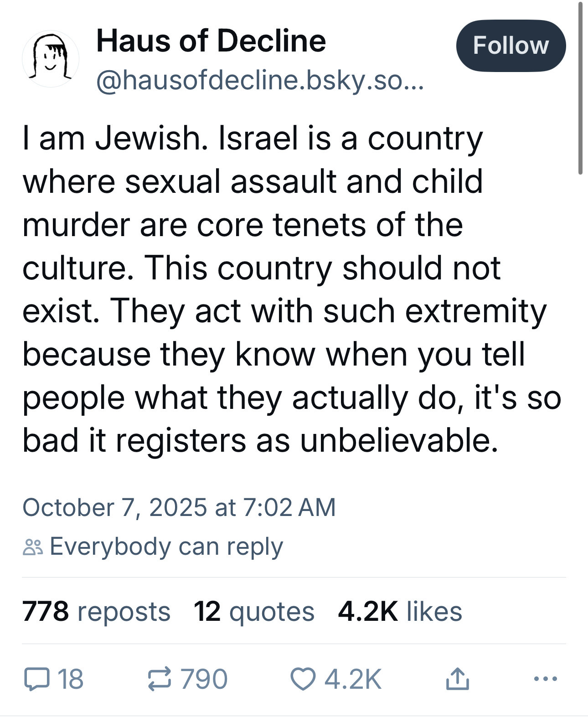Tap the "Everybody can reply" label
The height and width of the screenshot is (717, 588).
point(166,547)
